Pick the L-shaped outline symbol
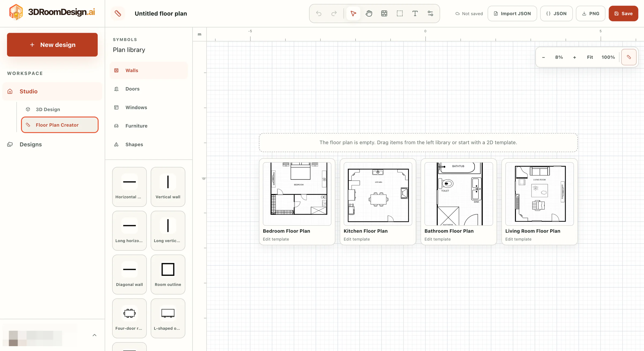 (x=168, y=318)
